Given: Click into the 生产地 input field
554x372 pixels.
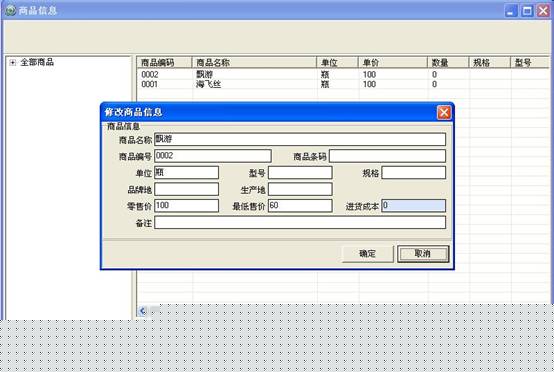Looking at the screenshot, I should pyautogui.click(x=300, y=189).
